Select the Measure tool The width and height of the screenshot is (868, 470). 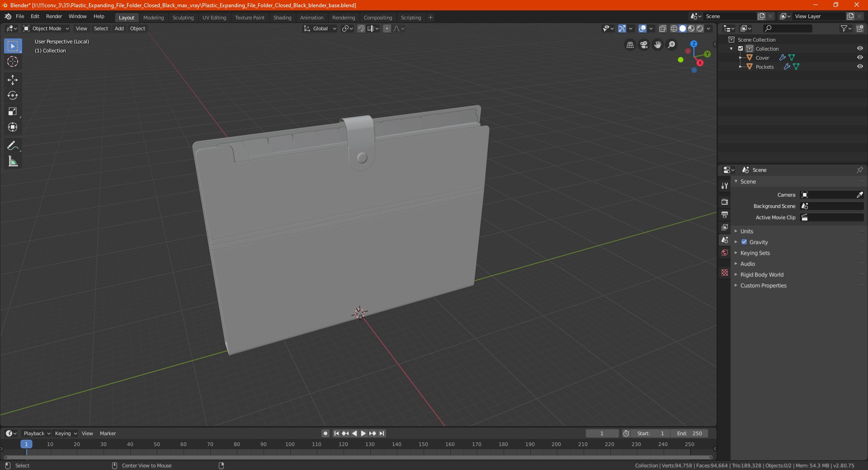13,161
